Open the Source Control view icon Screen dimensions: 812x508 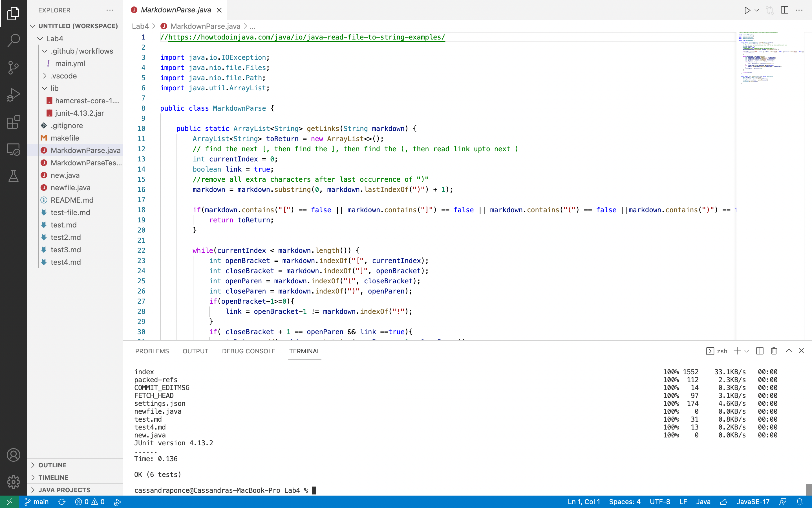(x=14, y=67)
